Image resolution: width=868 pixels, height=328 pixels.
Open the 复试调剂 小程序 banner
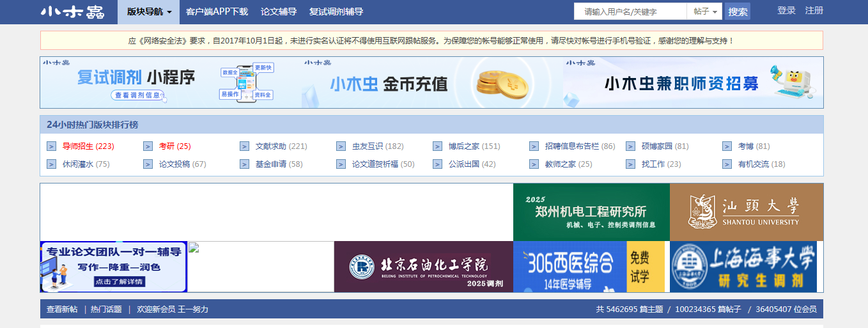[171, 82]
